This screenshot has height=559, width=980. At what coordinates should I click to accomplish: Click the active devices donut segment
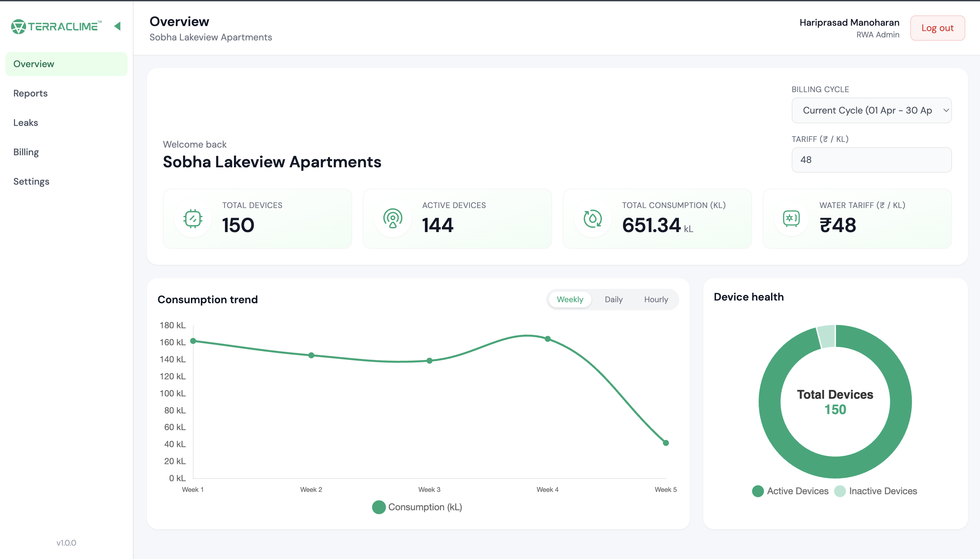[835, 467]
